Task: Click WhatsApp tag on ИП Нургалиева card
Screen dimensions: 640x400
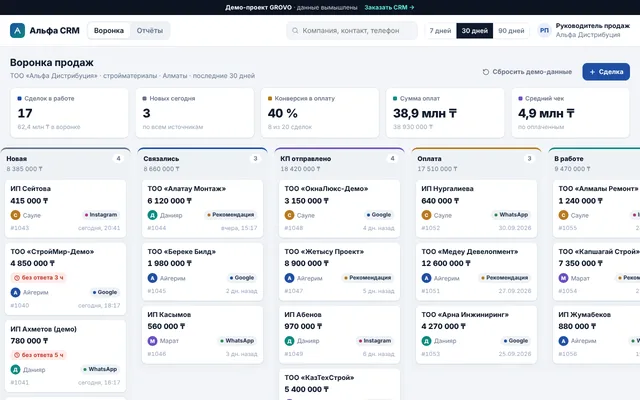Action: pyautogui.click(x=511, y=215)
